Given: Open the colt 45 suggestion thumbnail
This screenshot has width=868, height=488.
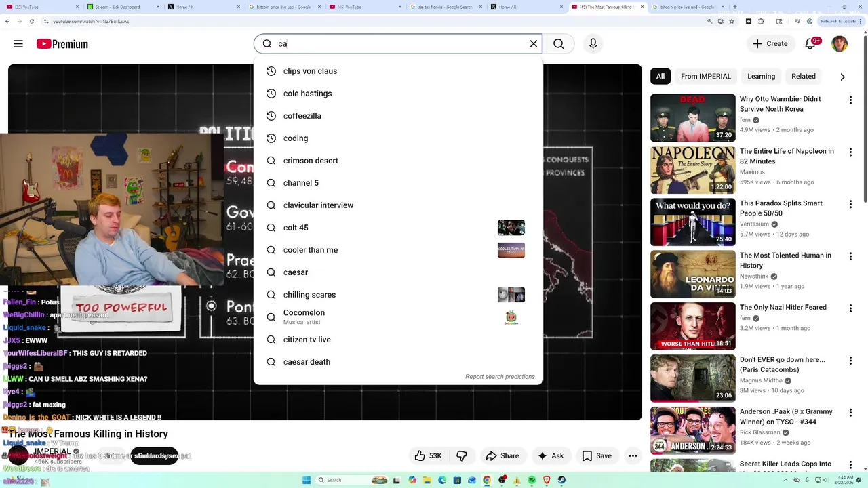Looking at the screenshot, I should 511,228.
